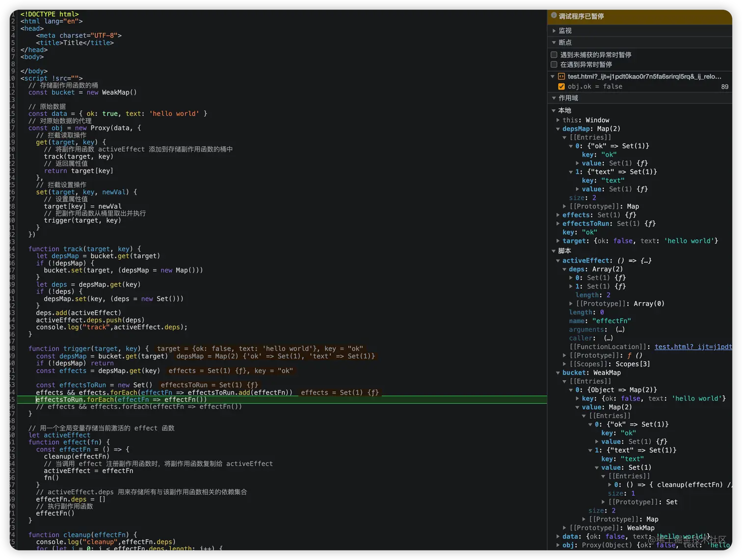Expand the 'obj: Proxy(Object)' global variable
742x560 pixels.
pyautogui.click(x=558, y=545)
